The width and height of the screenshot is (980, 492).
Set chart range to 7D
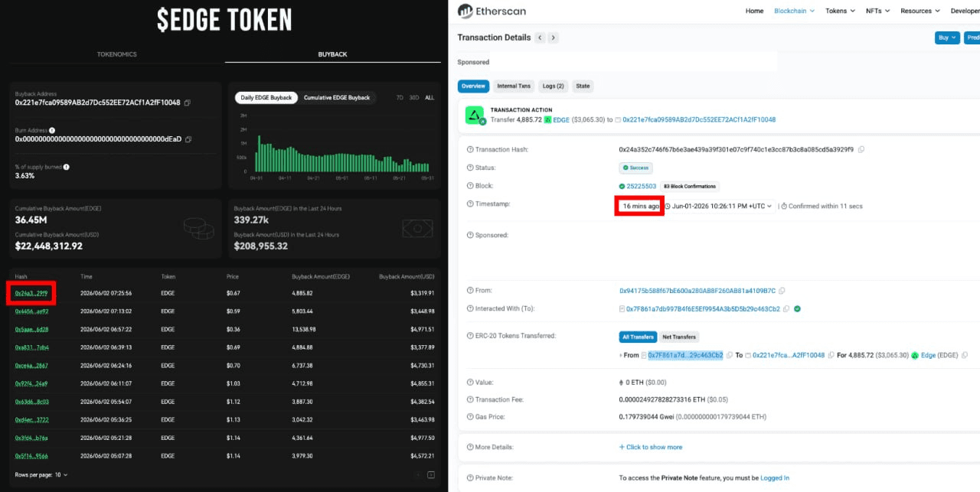click(400, 98)
